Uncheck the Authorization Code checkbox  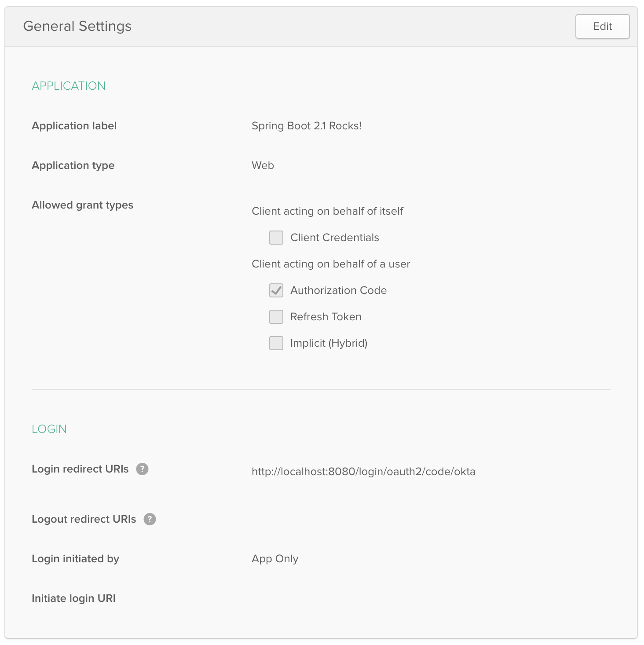(x=276, y=290)
